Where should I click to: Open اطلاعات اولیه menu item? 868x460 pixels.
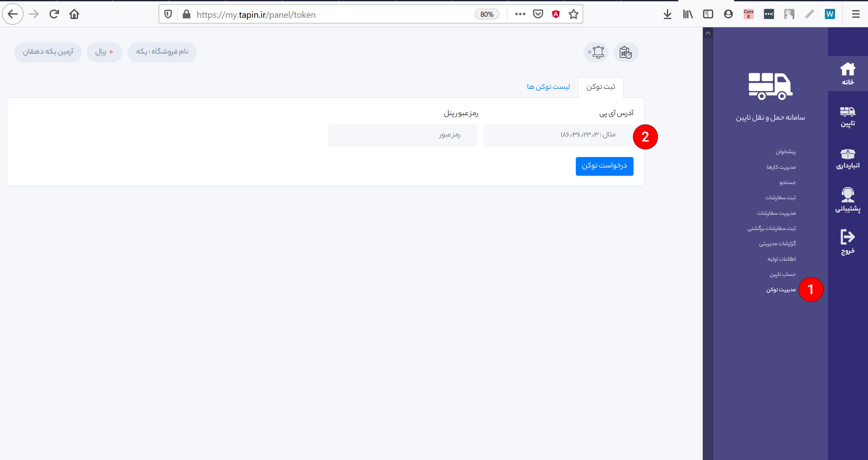pos(781,259)
